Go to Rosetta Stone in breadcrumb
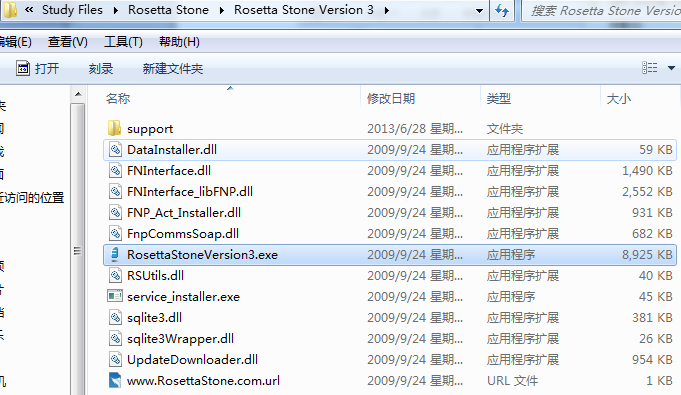The width and height of the screenshot is (681, 395). 168,10
